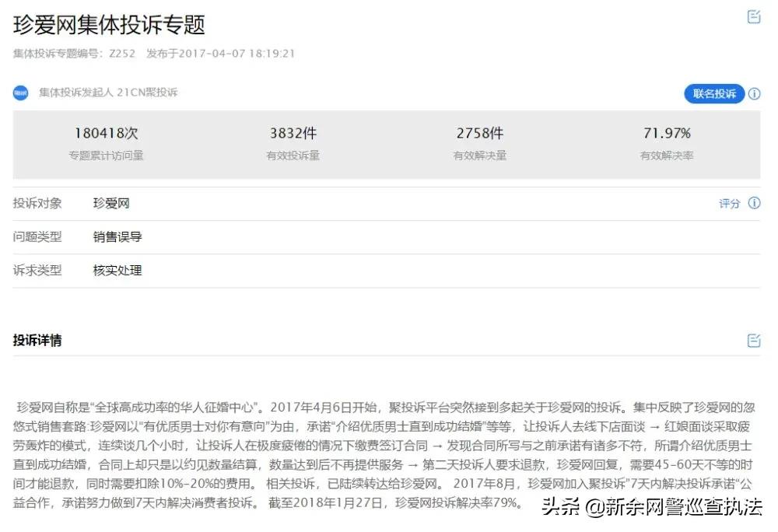
Task: Open the compose complaint icon at top right
Action: pyautogui.click(x=753, y=16)
